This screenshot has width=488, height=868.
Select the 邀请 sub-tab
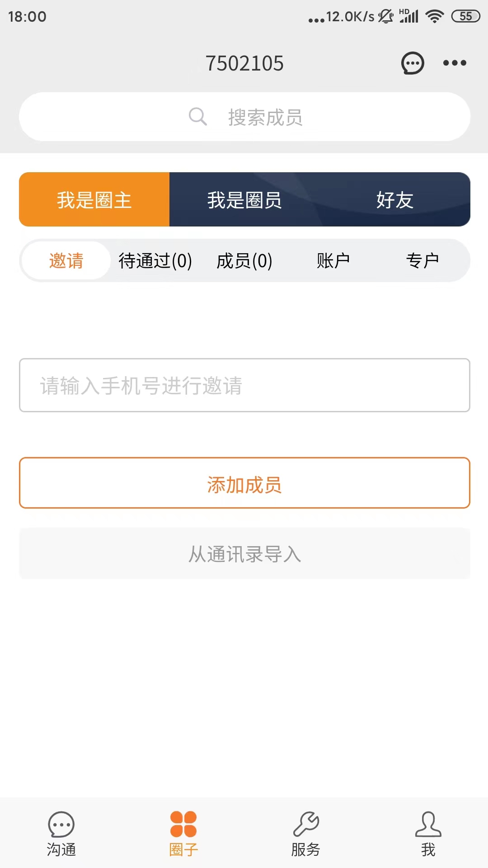pos(66,260)
